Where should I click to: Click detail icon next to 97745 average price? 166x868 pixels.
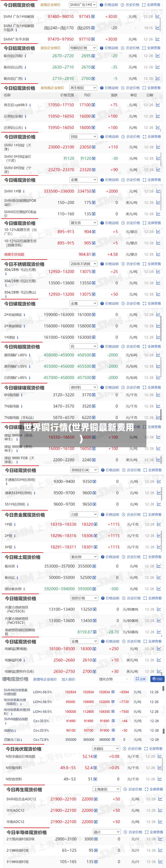point(93,17)
